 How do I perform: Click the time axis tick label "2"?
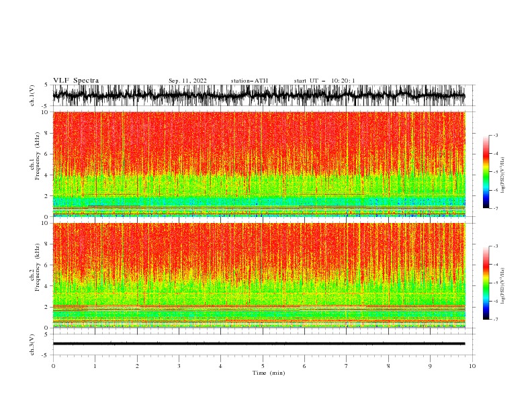pyautogui.click(x=137, y=366)
